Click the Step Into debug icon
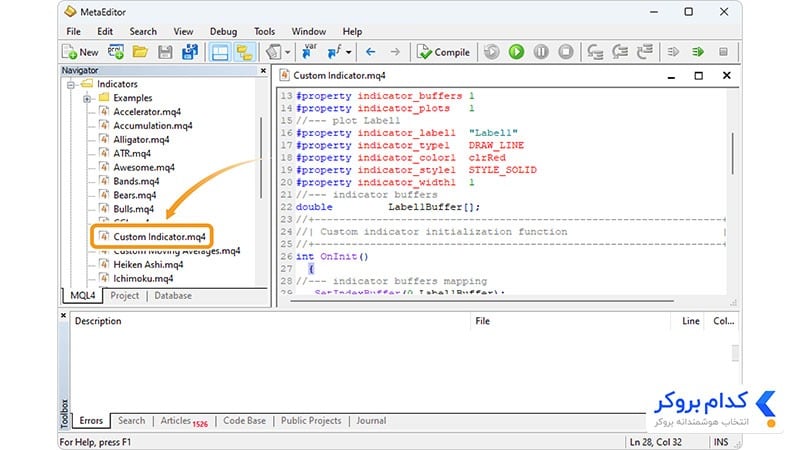This screenshot has height=450, width=800. click(595, 52)
